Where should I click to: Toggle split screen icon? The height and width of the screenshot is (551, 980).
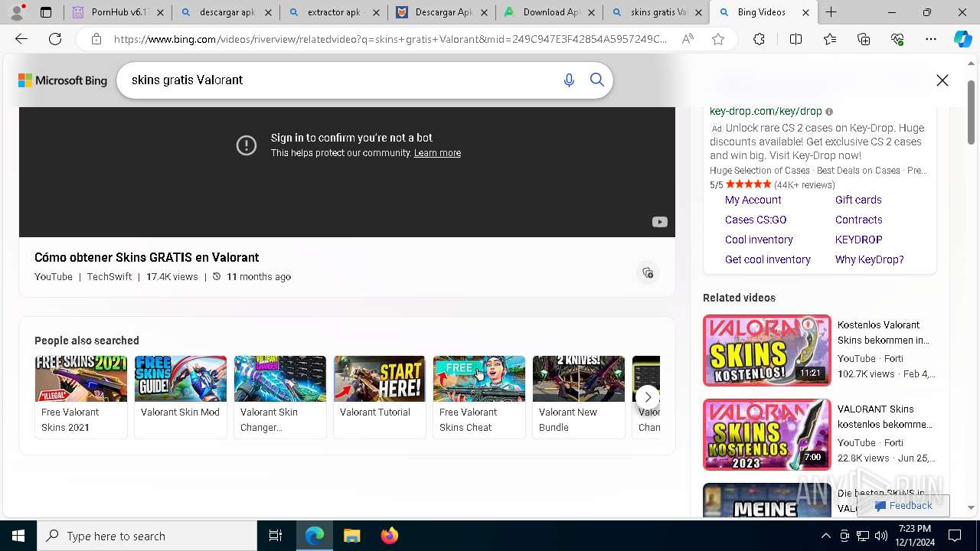[x=795, y=39]
